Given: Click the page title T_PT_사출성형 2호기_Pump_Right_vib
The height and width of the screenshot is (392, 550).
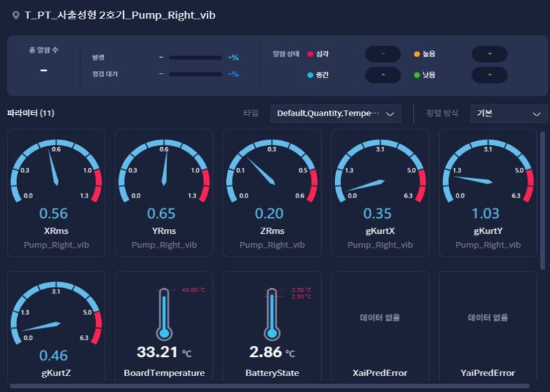Looking at the screenshot, I should coord(120,15).
